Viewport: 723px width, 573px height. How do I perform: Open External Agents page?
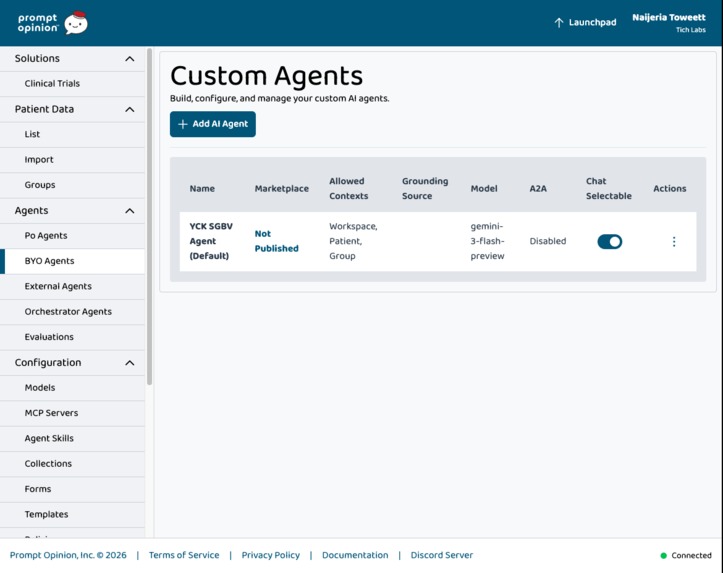(72, 286)
